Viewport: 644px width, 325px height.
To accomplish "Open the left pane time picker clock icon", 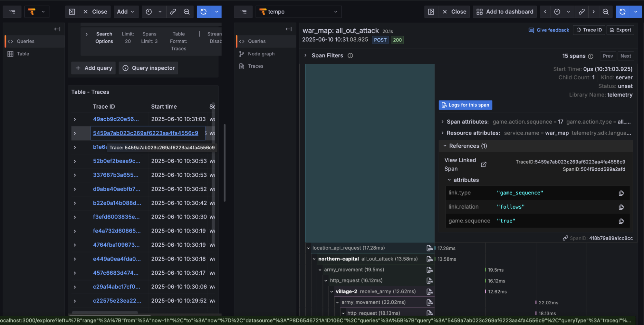I will pos(149,12).
